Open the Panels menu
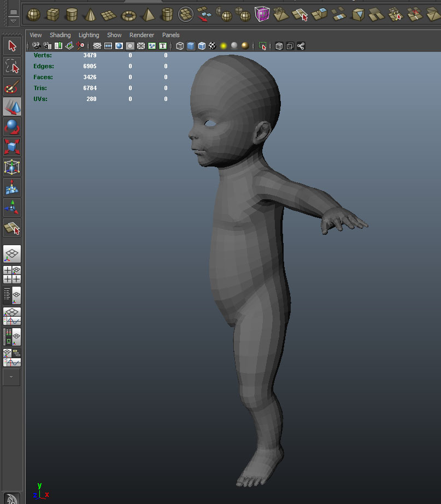 [x=171, y=35]
